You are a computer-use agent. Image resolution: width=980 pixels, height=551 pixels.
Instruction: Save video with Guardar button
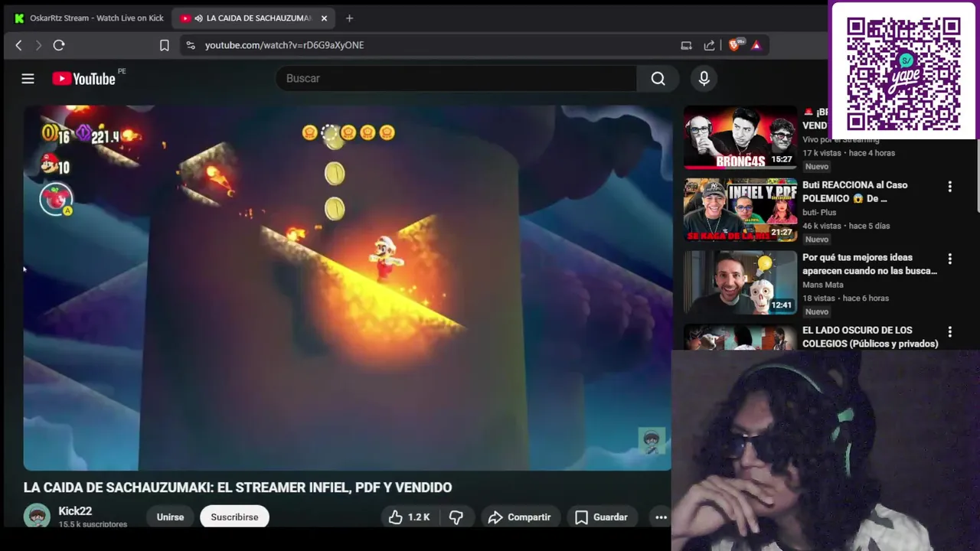tap(601, 517)
